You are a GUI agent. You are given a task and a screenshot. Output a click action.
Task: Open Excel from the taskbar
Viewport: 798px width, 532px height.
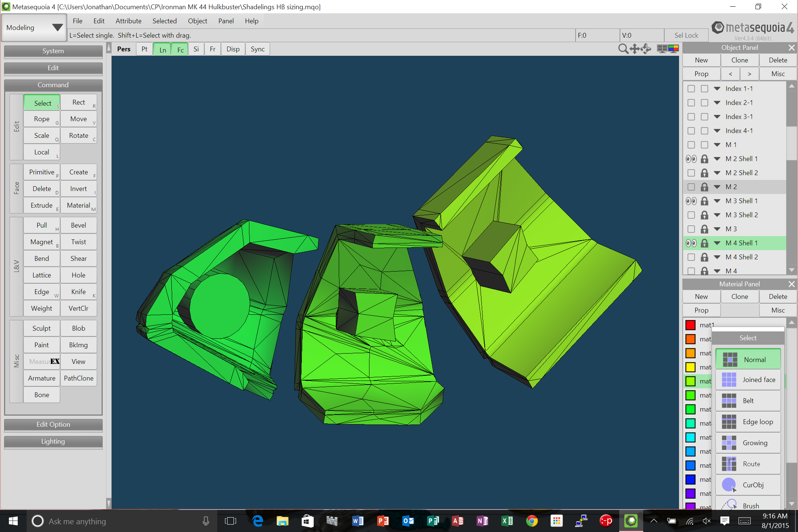click(507, 521)
